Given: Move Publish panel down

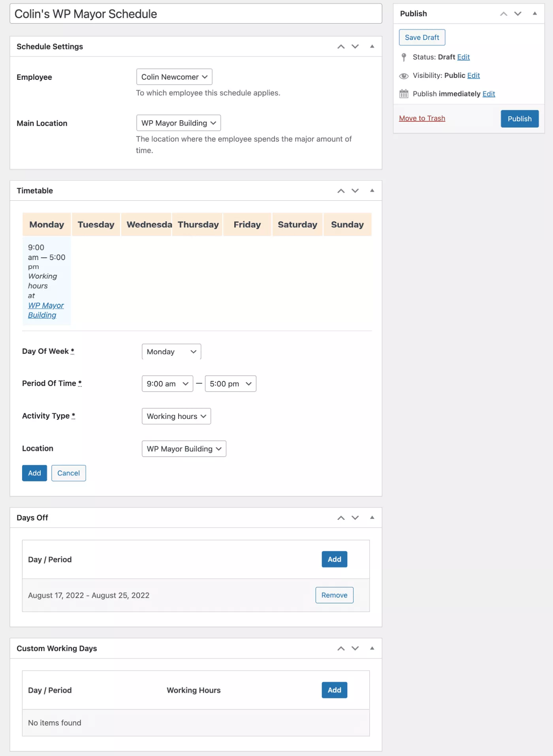Looking at the screenshot, I should pyautogui.click(x=518, y=14).
